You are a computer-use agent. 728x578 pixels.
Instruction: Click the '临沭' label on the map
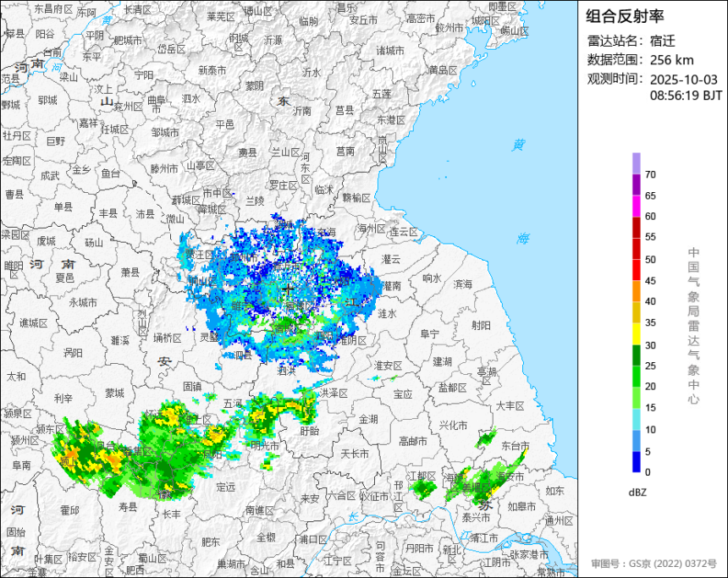coord(324,190)
